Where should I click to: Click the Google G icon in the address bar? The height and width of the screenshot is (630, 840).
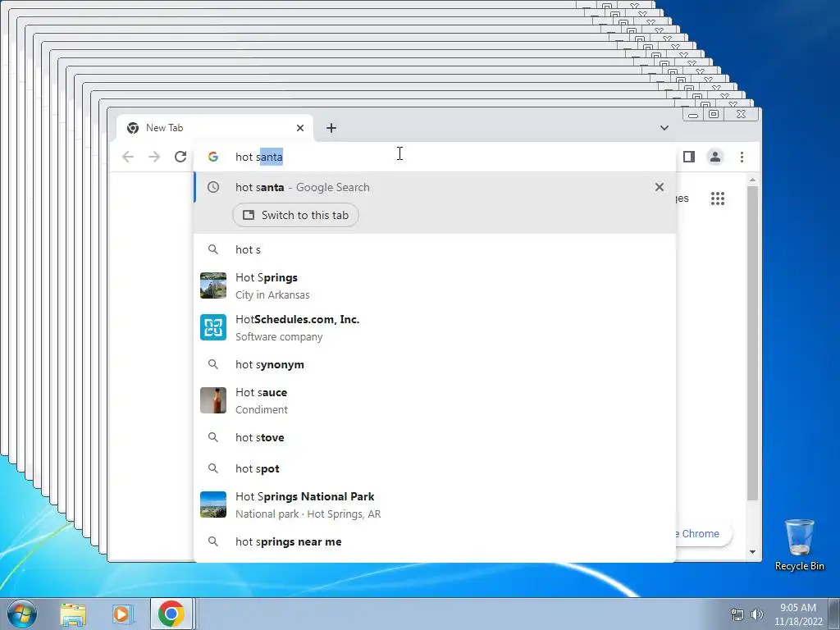pyautogui.click(x=213, y=157)
